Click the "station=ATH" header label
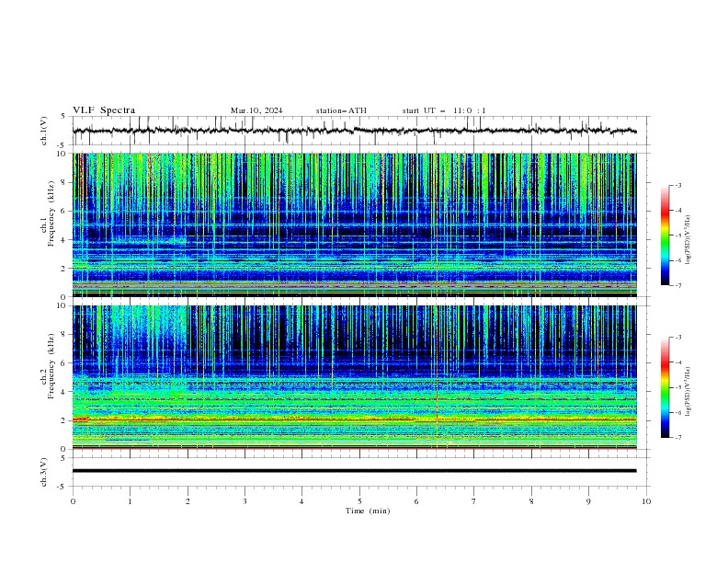 pyautogui.click(x=341, y=110)
